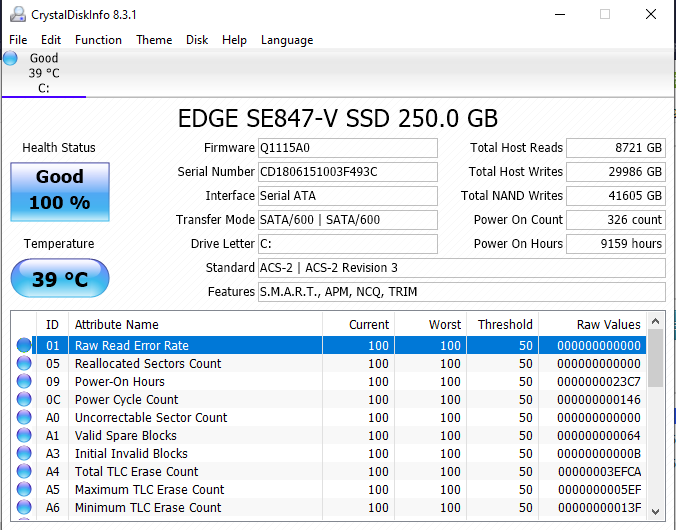Click the attribute list scrollbar thumb
676x530 pixels.
click(656, 358)
